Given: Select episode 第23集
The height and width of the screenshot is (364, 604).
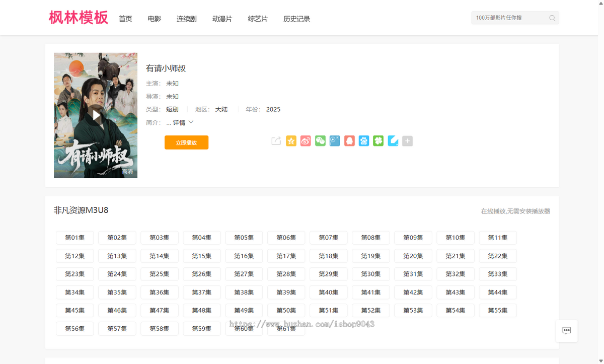Looking at the screenshot, I should click(x=75, y=274).
